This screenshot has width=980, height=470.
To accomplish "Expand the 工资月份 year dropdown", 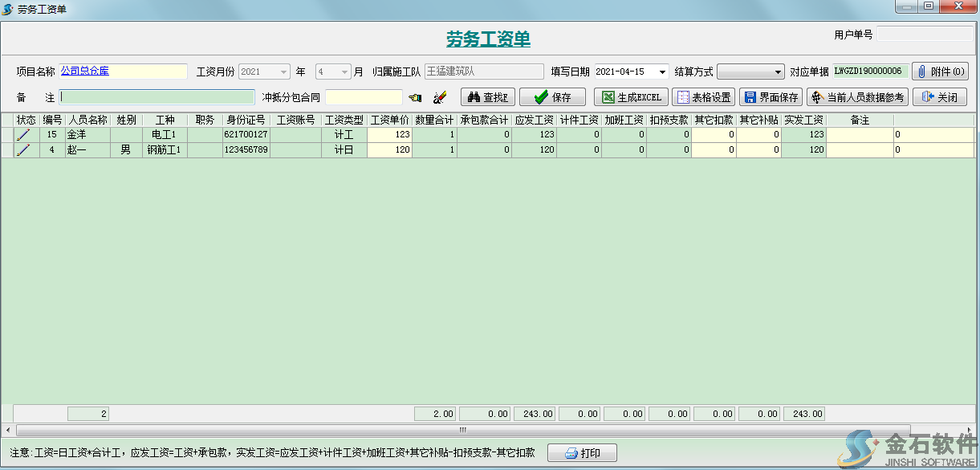I will 284,72.
